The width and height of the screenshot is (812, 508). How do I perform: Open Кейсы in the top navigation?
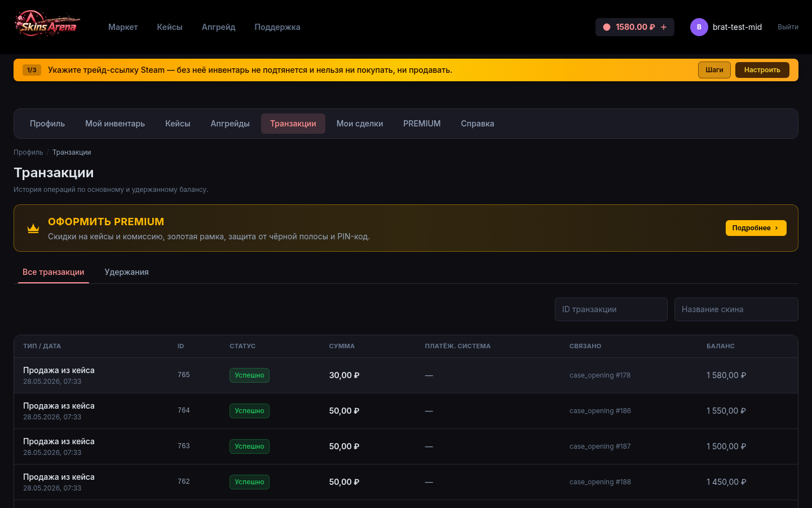tap(170, 27)
